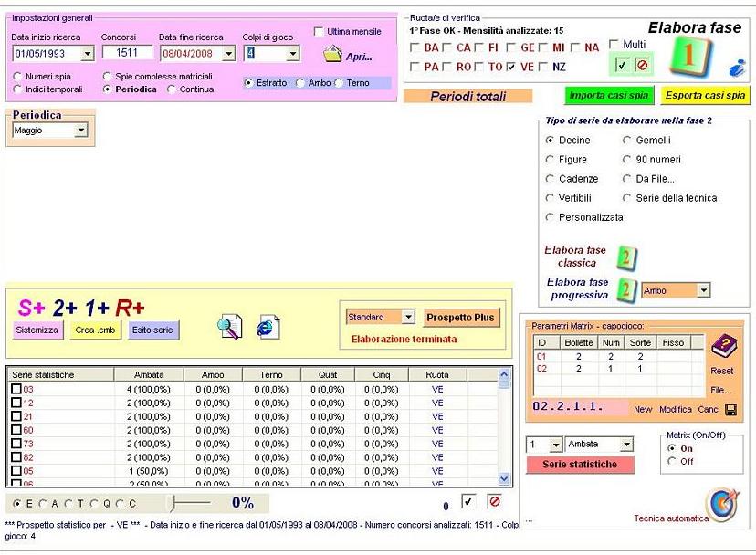Click the Reset link under help book

(721, 371)
